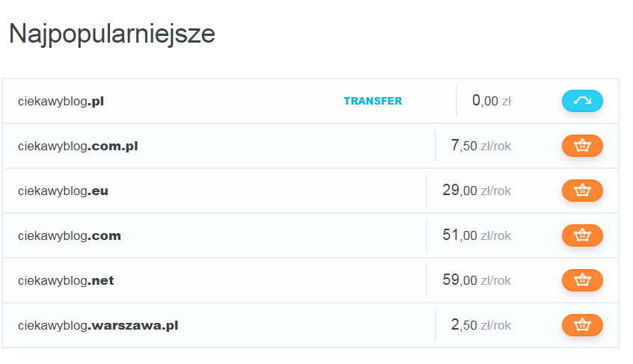
Task: Click the Najpopularniejsze heading
Action: coord(112,34)
